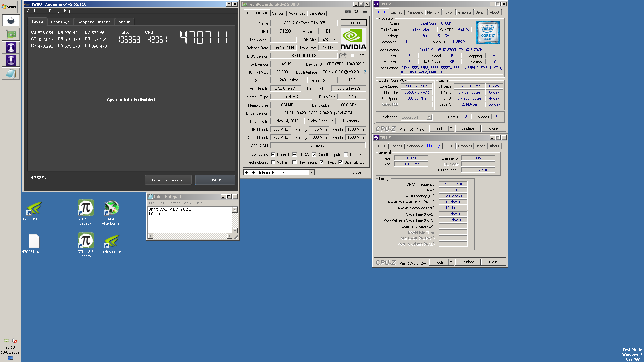644x362 pixels.
Task: Click the GPU-Z title bar icon
Action: 245,4
